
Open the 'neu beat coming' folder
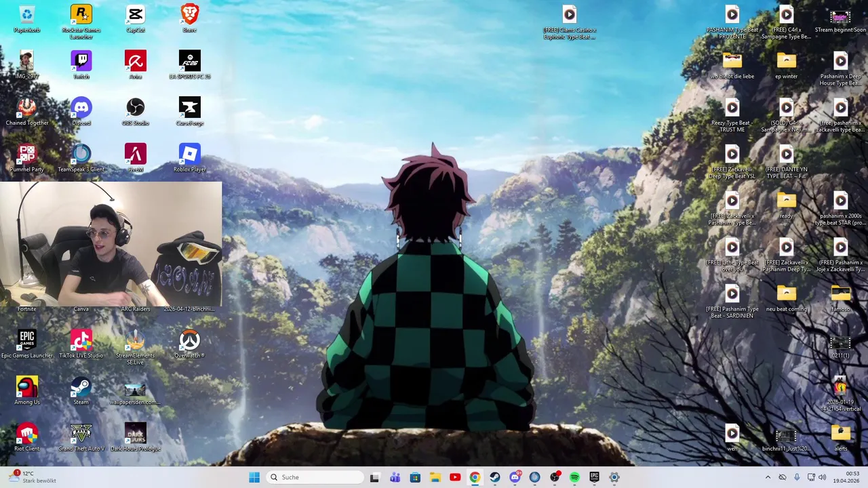[786, 298]
